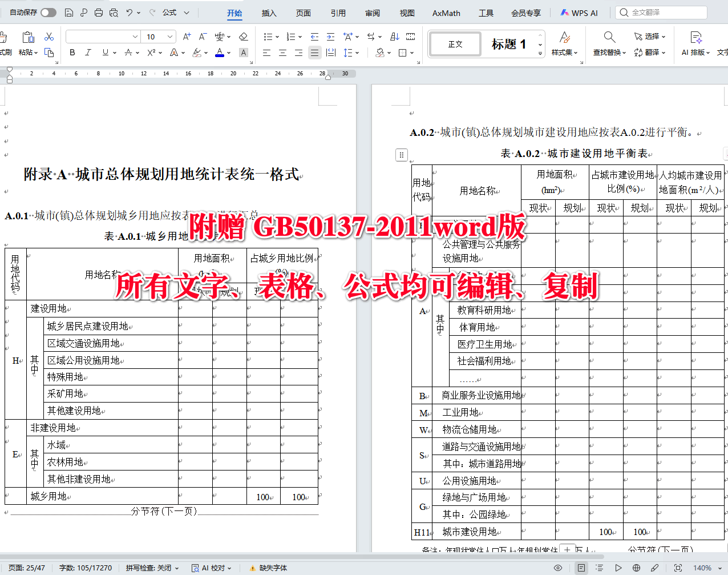This screenshot has width=728, height=575.
Task: Open the AxMath menu tab
Action: coord(446,13)
